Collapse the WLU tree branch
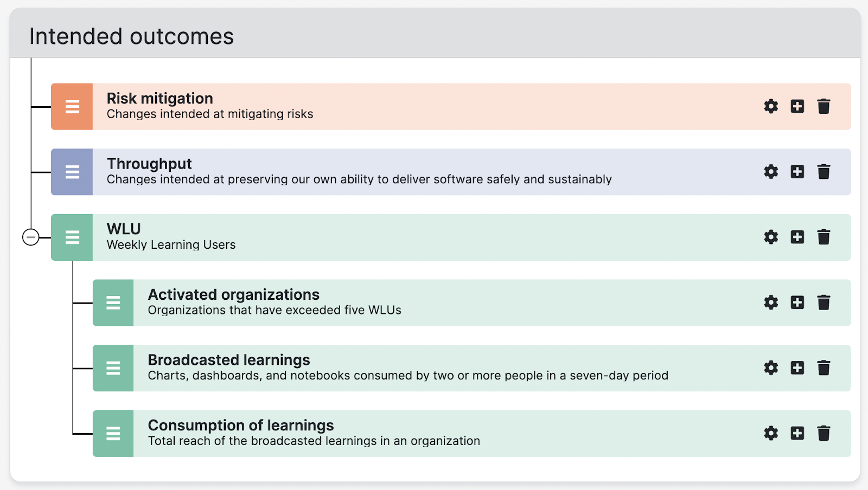The image size is (868, 490). coord(31,237)
